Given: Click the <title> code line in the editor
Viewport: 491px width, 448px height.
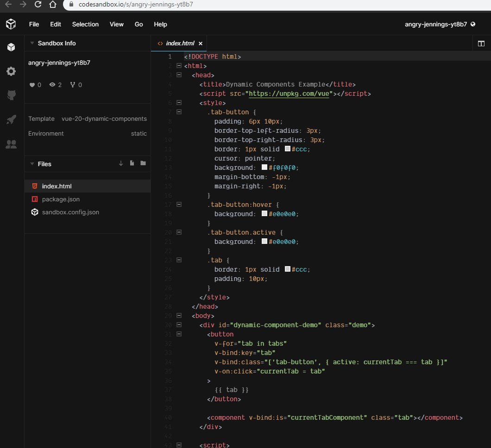Looking at the screenshot, I should [277, 85].
